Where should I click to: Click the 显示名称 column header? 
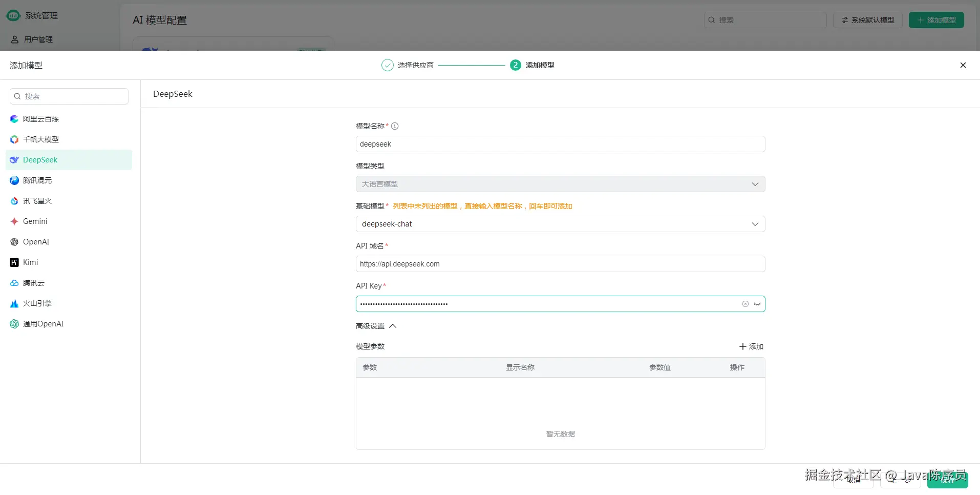pos(520,367)
